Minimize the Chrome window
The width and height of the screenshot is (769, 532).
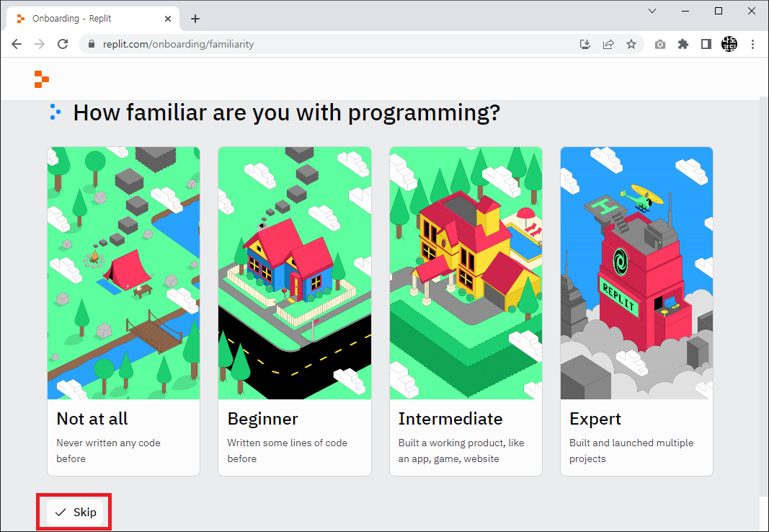point(685,11)
